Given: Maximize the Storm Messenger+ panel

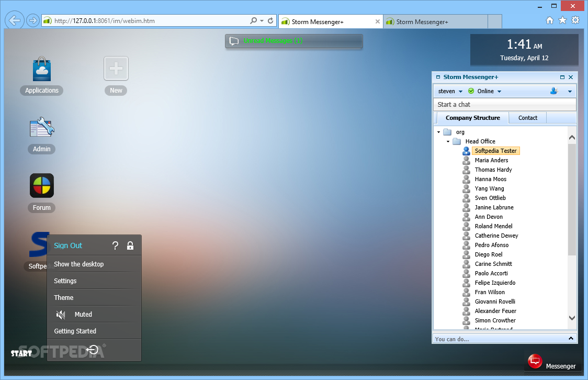Looking at the screenshot, I should [x=562, y=77].
